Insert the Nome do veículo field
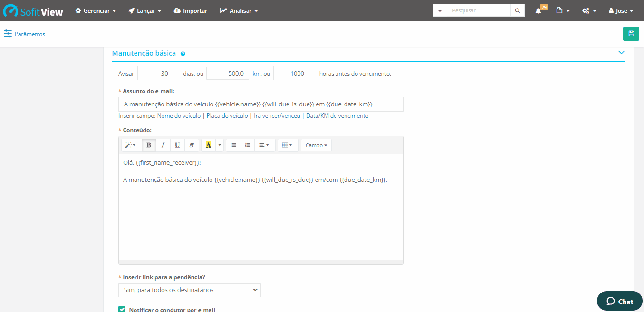 [x=179, y=116]
